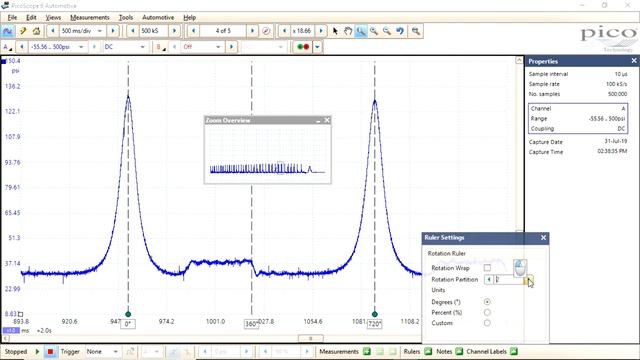Click the horizontal scrollbar thumb
Image resolution: width=640 pixels, height=360 pixels.
(311, 338)
